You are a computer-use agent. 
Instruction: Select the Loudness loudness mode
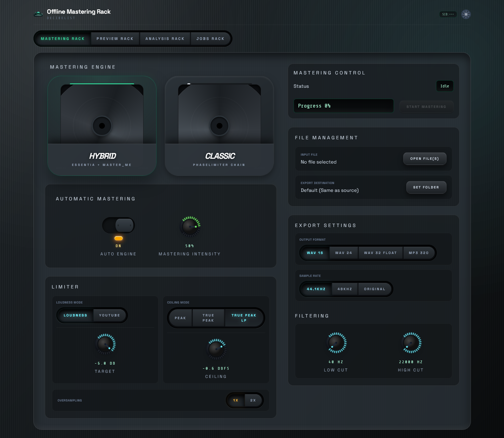coord(76,315)
